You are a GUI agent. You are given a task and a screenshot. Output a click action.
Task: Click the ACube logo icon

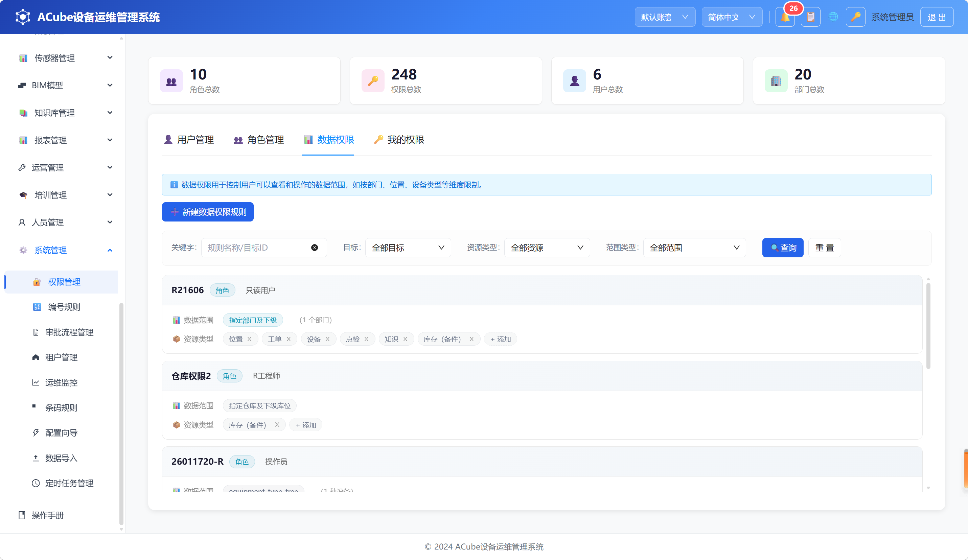click(x=23, y=17)
